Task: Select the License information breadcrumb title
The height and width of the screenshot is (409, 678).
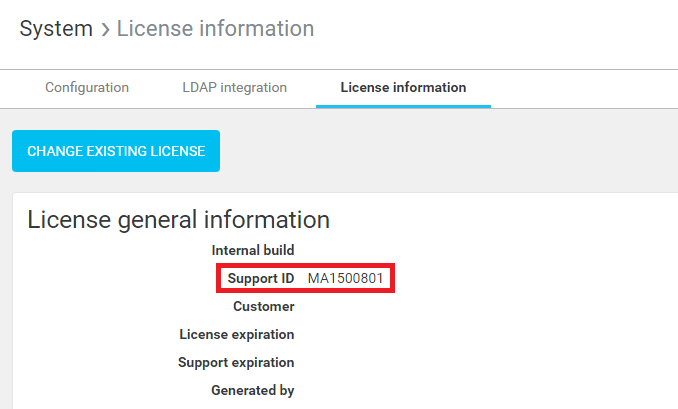Action: (x=215, y=29)
